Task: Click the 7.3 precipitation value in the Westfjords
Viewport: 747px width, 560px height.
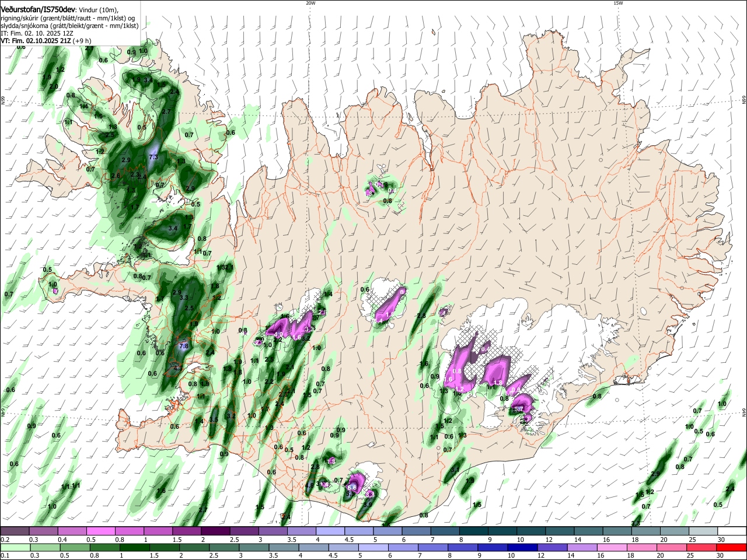Action: click(x=153, y=157)
